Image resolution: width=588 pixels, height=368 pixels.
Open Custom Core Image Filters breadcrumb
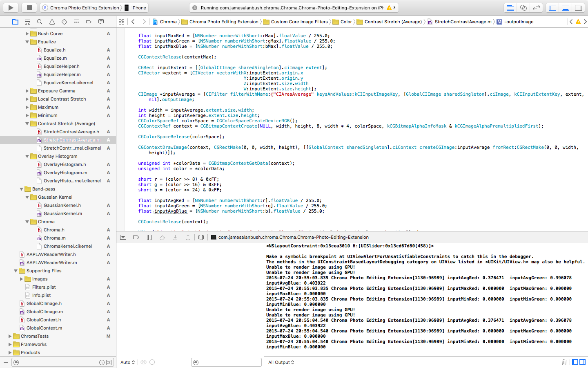click(296, 22)
